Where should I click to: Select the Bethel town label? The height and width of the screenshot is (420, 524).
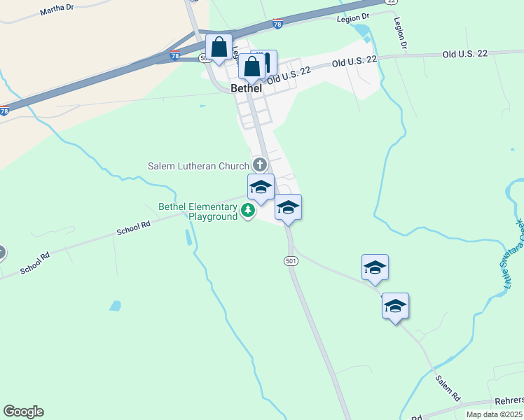(247, 88)
